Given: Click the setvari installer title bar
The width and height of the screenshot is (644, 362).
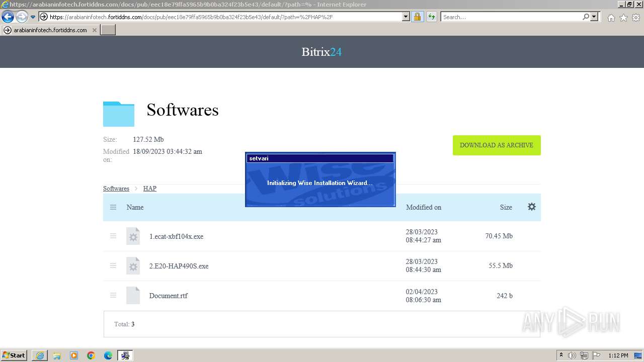Looking at the screenshot, I should [x=320, y=158].
